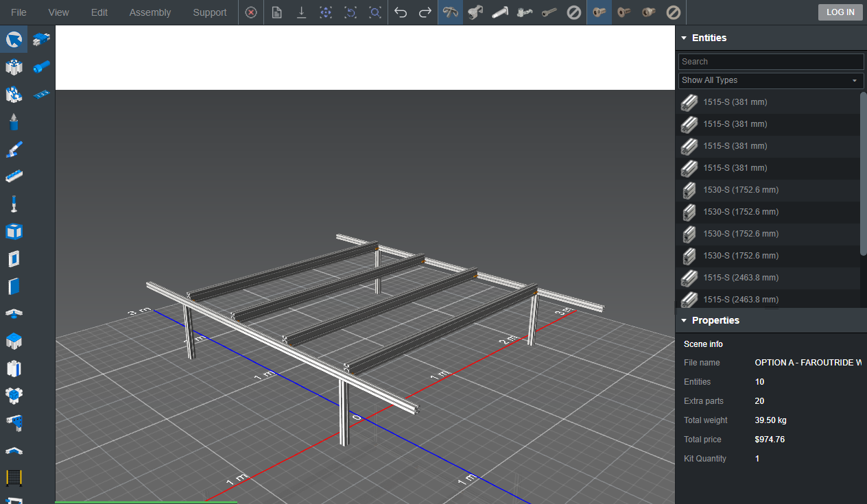Activate the rotate view icon
The height and width of the screenshot is (504, 867).
pyautogui.click(x=351, y=12)
